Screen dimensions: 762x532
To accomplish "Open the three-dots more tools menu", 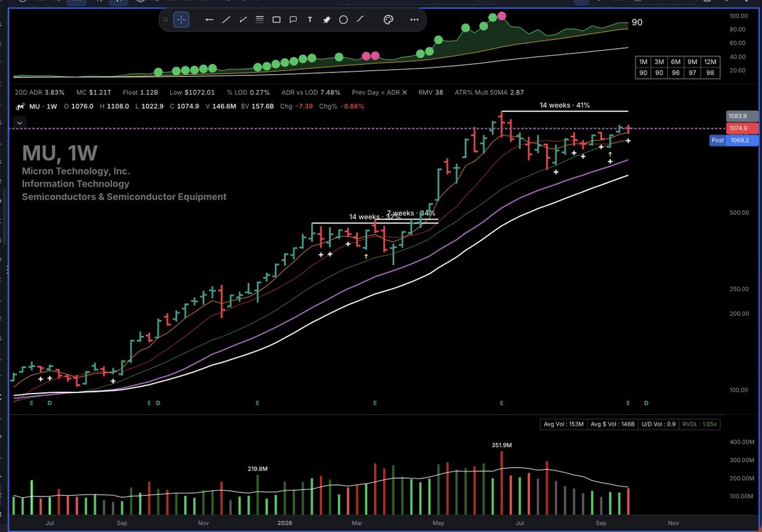I will (x=415, y=20).
